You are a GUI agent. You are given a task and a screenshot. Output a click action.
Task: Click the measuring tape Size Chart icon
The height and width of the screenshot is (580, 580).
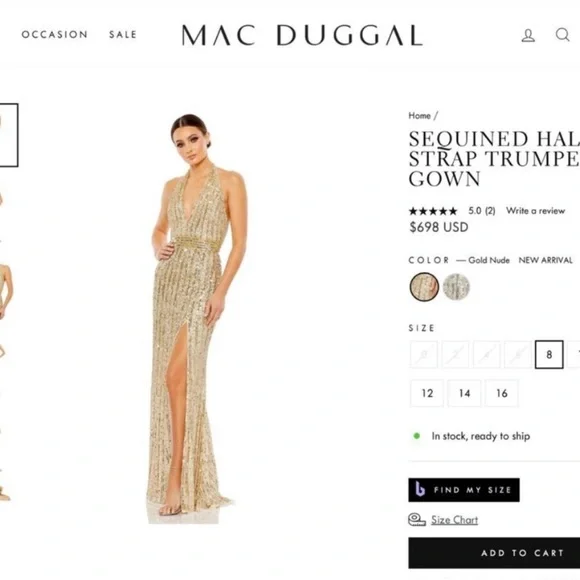(x=417, y=519)
